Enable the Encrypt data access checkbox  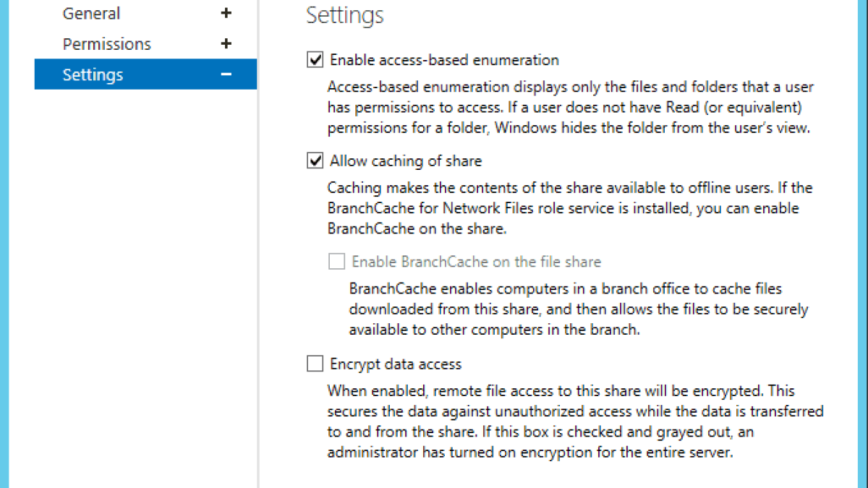[x=315, y=364]
